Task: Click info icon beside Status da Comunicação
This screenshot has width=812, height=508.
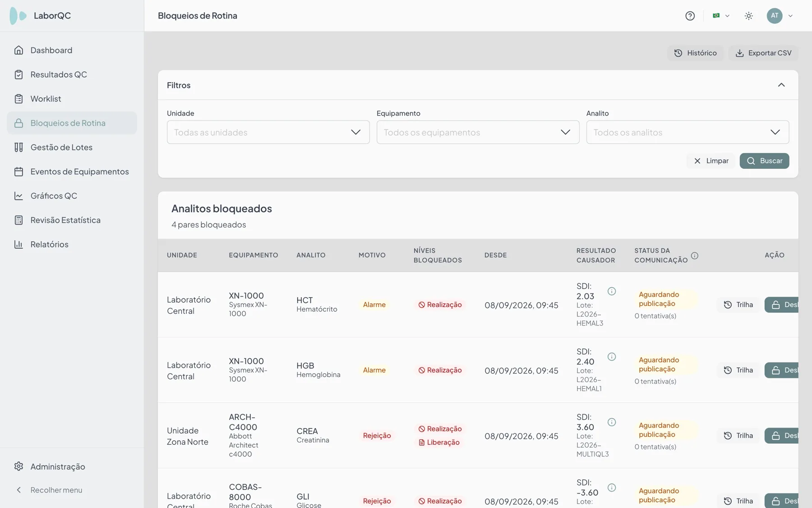Action: click(695, 256)
